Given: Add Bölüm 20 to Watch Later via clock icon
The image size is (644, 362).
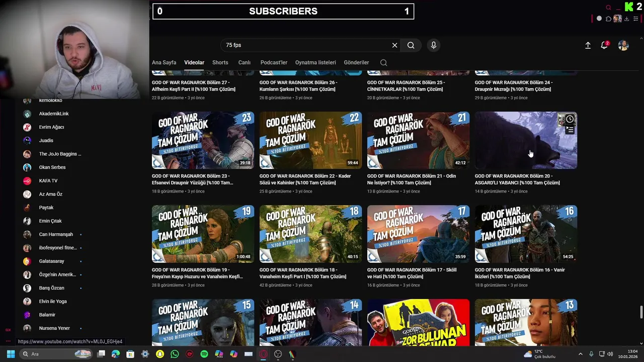Looking at the screenshot, I should [x=570, y=119].
